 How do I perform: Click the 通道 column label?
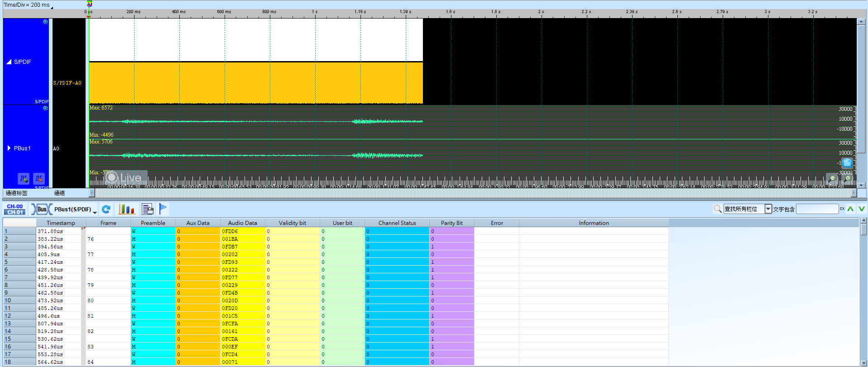point(59,193)
